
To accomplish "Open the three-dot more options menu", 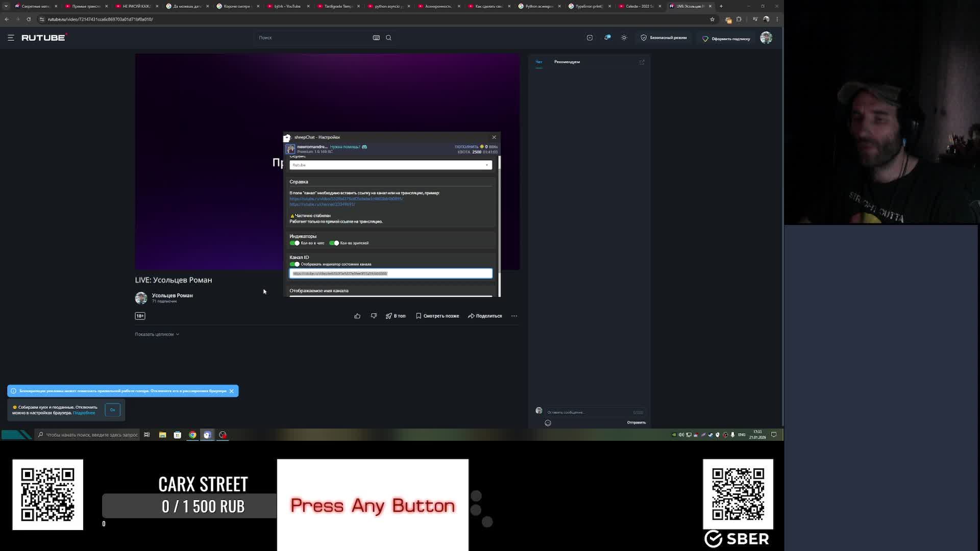I will 514,316.
